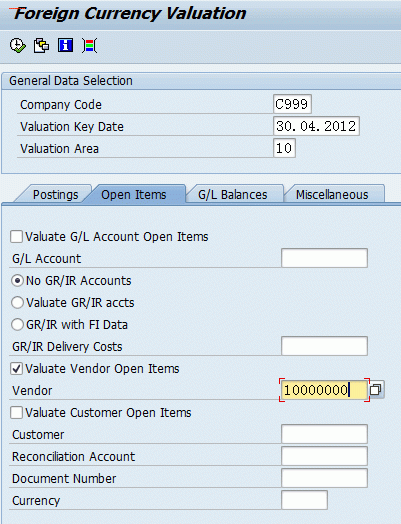This screenshot has height=524, width=401.
Task: Click the Execute clock icon
Action: (x=17, y=45)
